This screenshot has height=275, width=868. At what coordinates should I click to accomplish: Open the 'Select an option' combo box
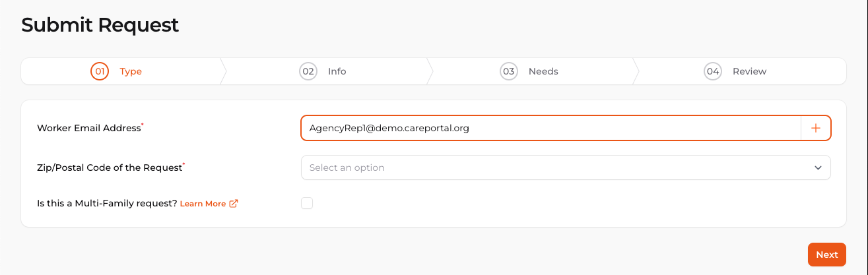(x=554, y=168)
